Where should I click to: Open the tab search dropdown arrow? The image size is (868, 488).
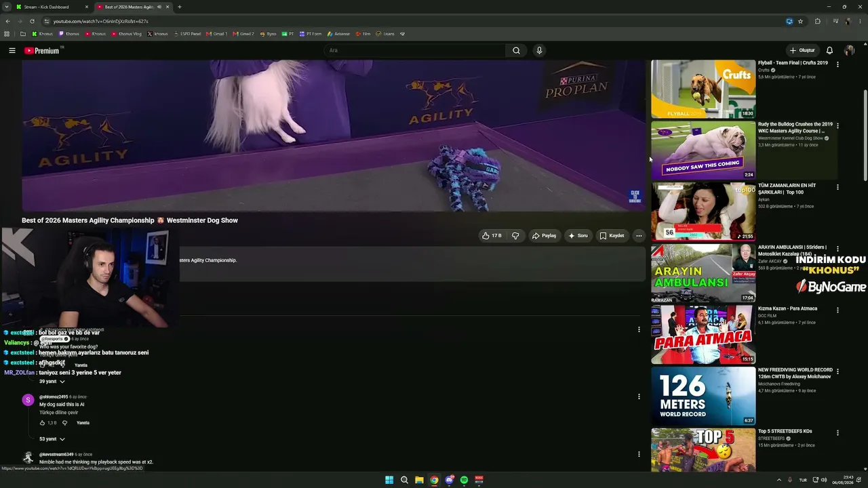(5, 7)
